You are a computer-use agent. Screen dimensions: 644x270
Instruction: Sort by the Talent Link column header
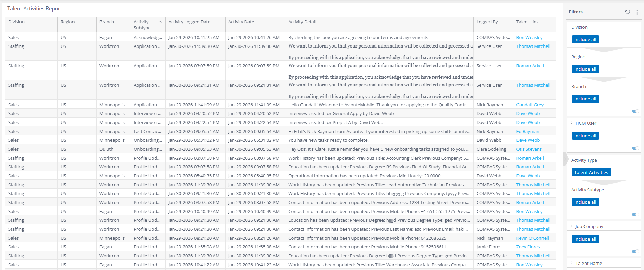[535, 25]
